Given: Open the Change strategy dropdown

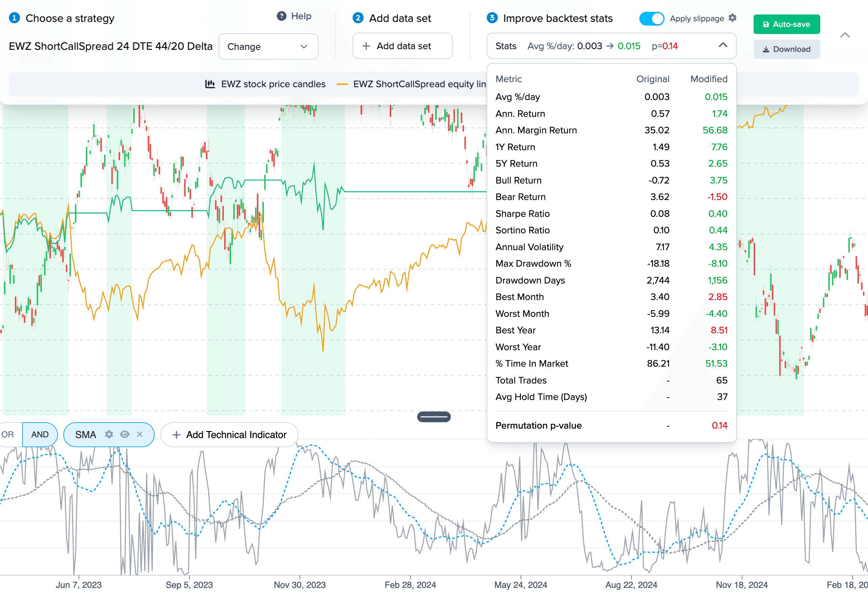Looking at the screenshot, I should [x=269, y=46].
